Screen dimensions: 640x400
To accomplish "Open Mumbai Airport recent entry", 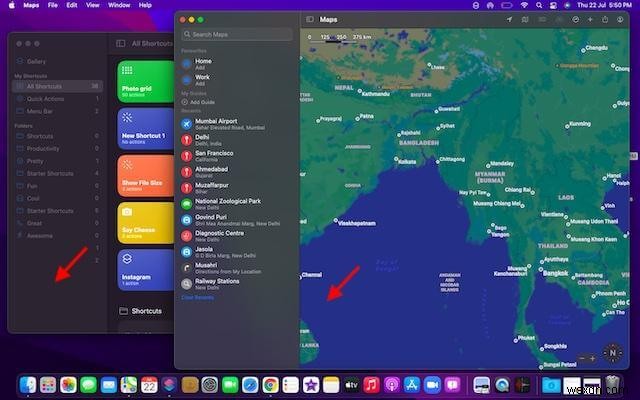I will tap(237, 124).
